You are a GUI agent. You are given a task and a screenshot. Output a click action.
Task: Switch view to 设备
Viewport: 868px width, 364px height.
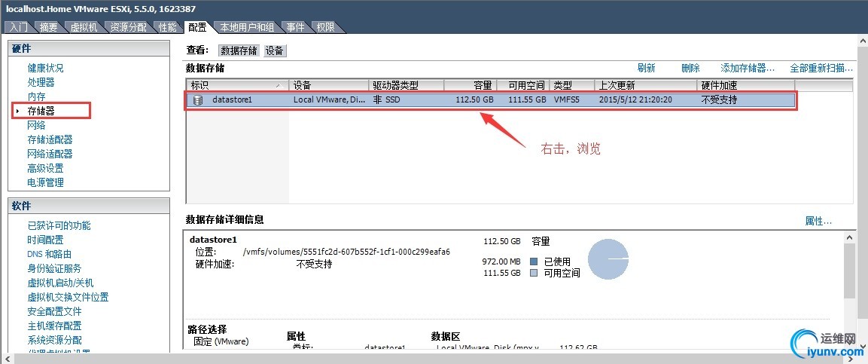(x=275, y=50)
